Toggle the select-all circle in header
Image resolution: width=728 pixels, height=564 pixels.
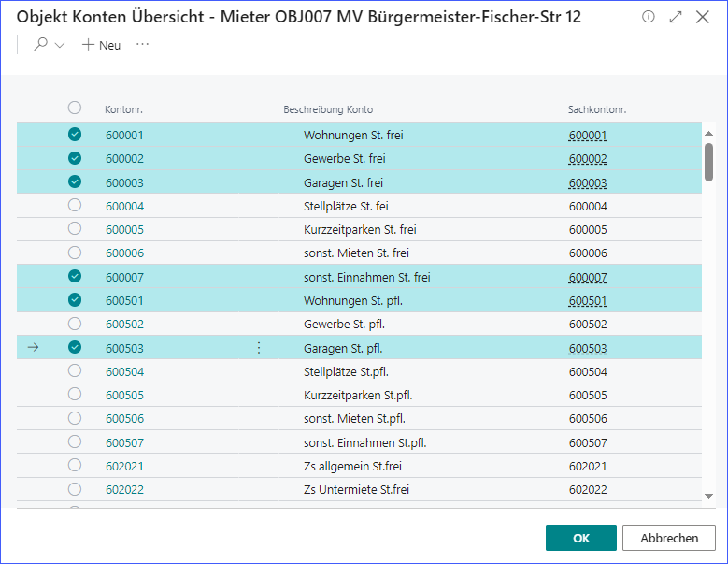point(75,108)
